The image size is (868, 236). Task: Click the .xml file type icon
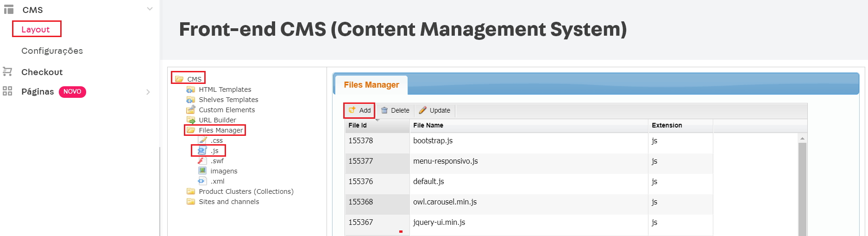[x=202, y=181]
